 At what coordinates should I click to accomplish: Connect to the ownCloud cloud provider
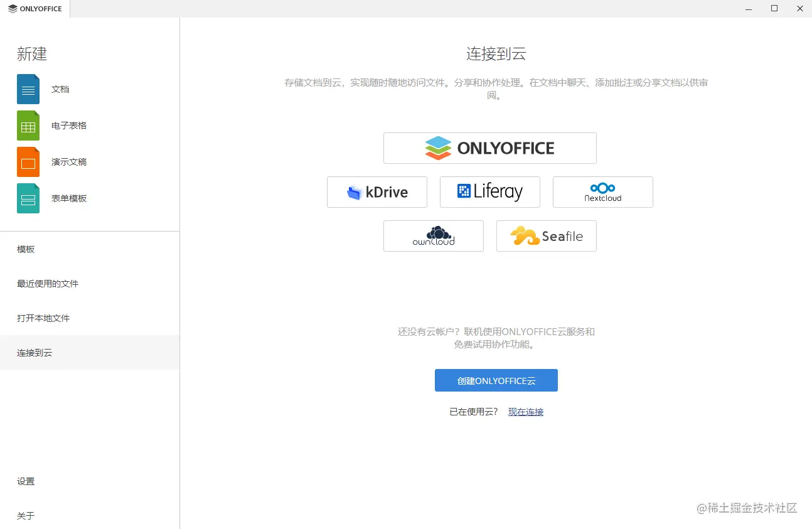tap(434, 236)
